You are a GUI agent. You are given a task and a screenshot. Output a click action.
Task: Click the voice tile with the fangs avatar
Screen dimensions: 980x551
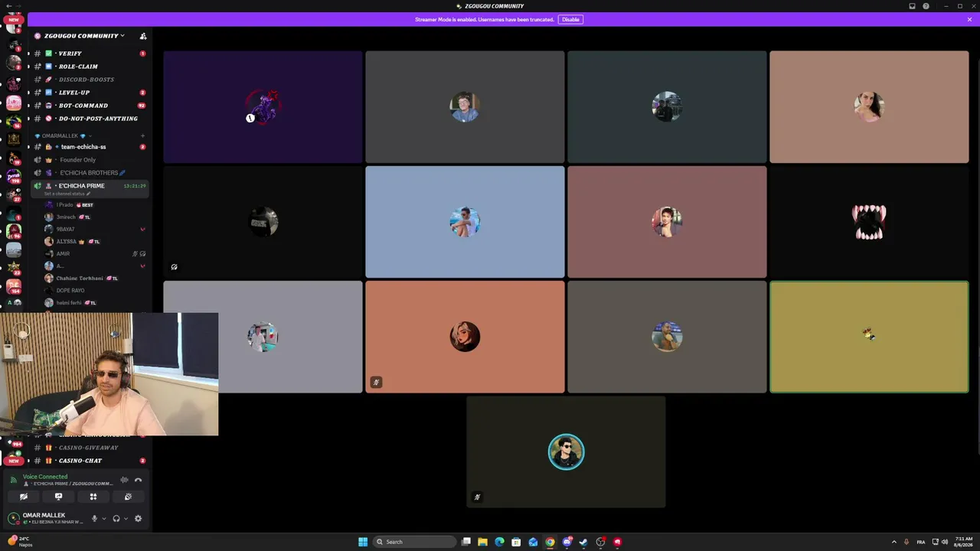(869, 222)
